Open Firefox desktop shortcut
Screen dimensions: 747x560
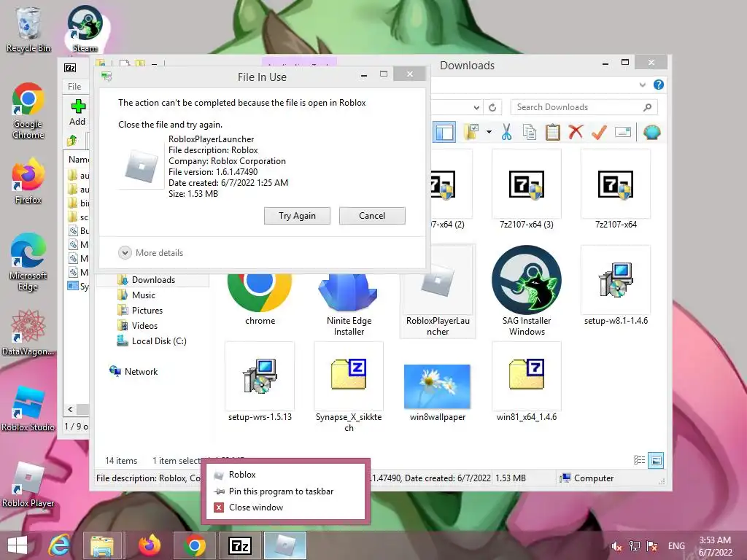[x=28, y=181]
